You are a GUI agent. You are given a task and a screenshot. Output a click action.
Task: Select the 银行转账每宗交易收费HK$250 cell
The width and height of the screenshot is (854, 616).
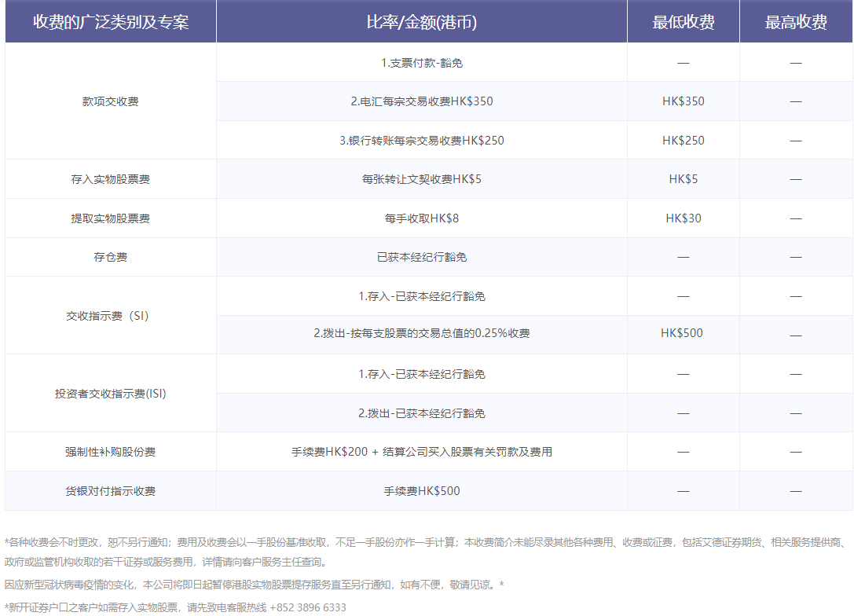tap(421, 140)
